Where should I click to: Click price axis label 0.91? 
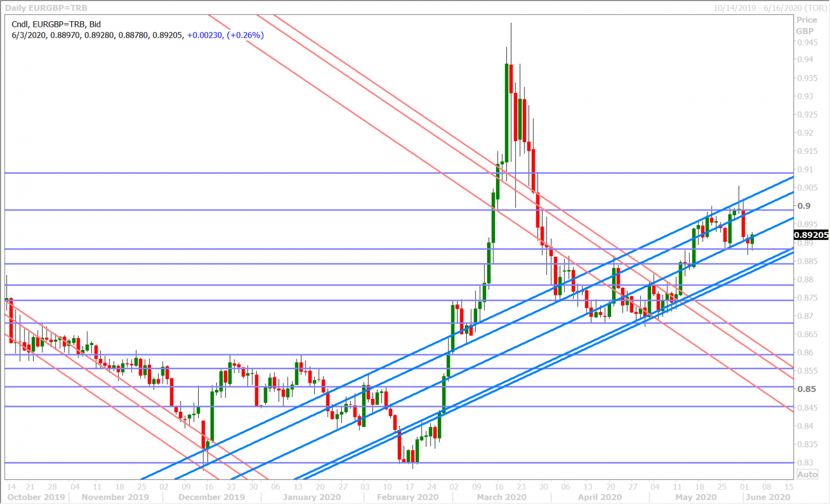point(805,169)
